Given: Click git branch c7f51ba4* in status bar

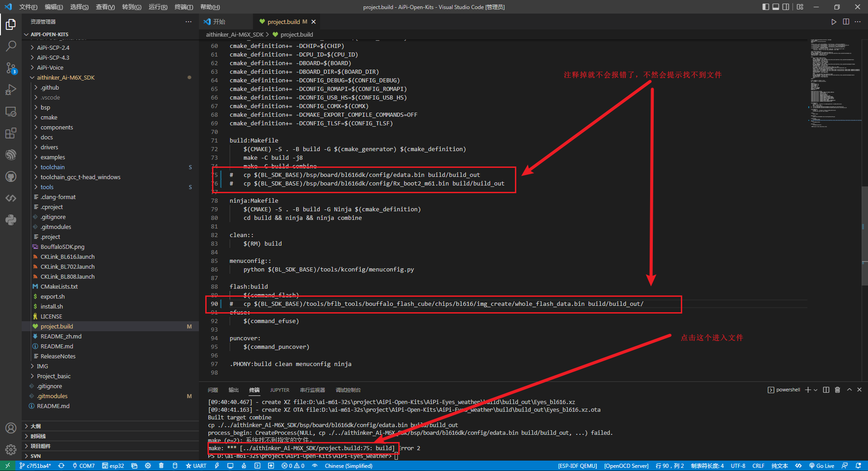Looking at the screenshot, I should point(35,466).
